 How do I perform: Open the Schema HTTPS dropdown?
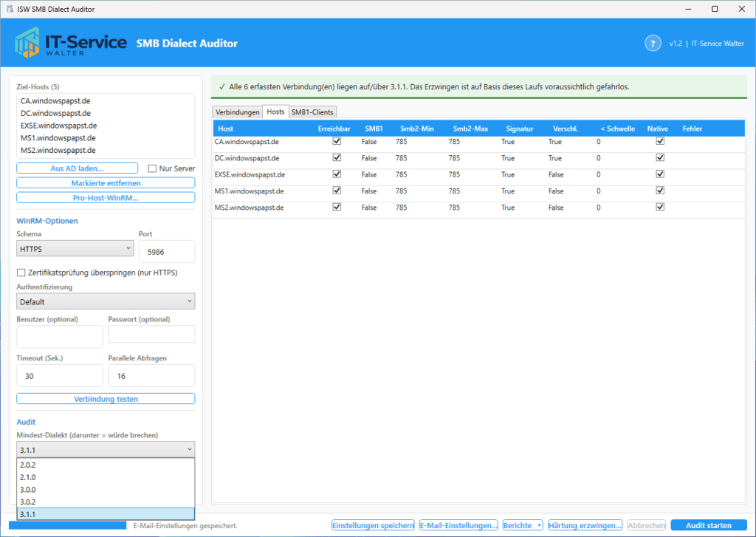tap(75, 249)
